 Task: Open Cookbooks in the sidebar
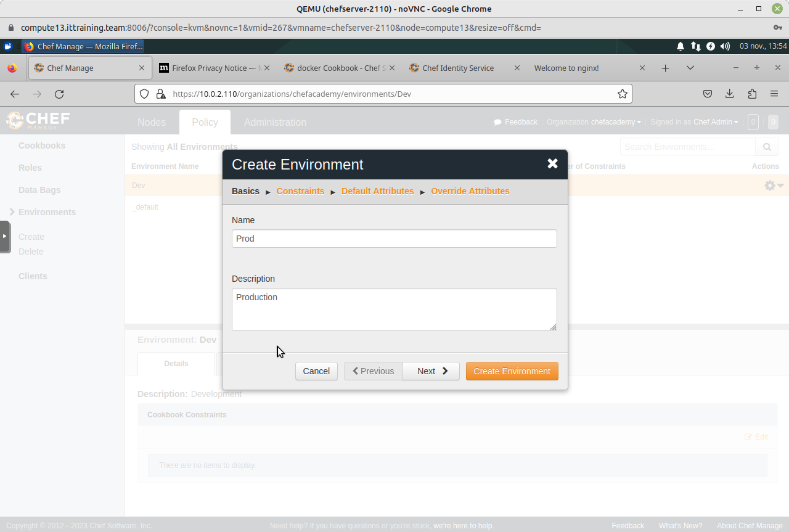tap(42, 145)
